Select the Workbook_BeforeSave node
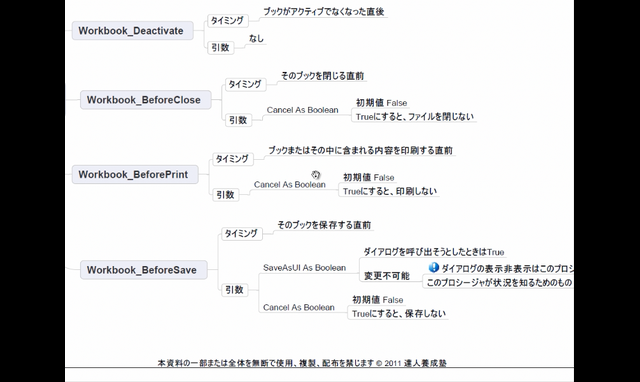 pyautogui.click(x=143, y=270)
